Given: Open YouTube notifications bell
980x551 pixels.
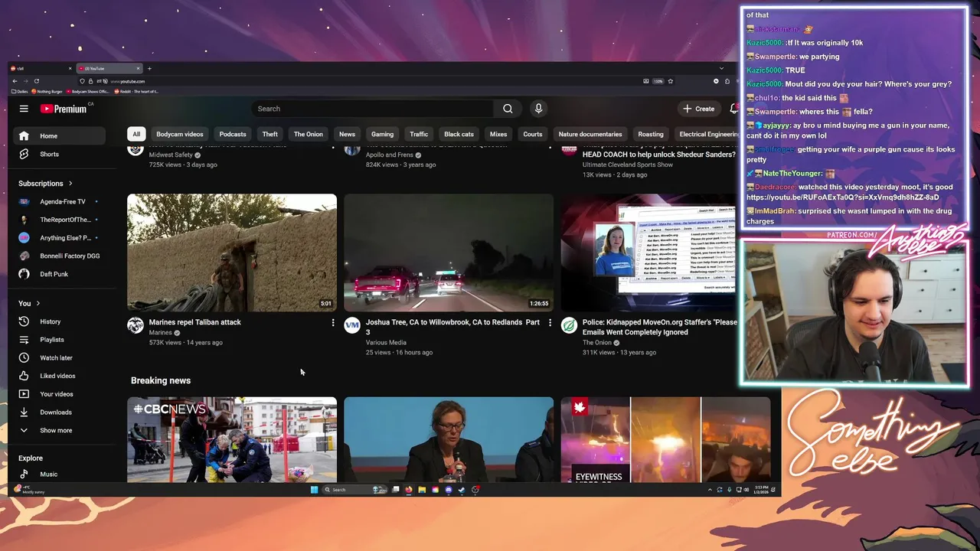Looking at the screenshot, I should (733, 109).
